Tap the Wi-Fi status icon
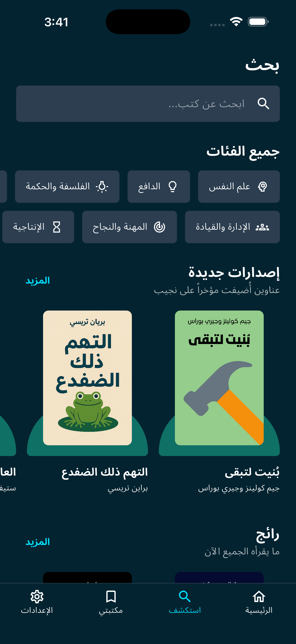 pyautogui.click(x=236, y=22)
